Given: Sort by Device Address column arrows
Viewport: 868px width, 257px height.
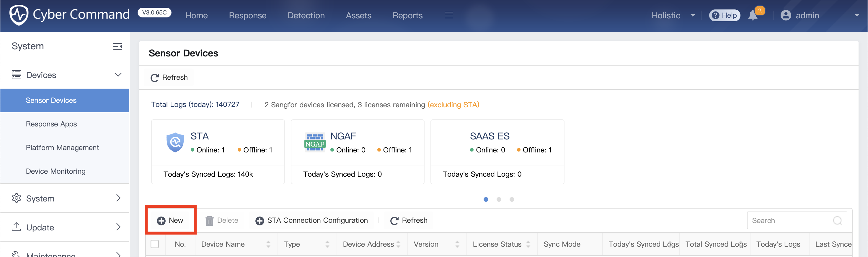Looking at the screenshot, I should 398,244.
